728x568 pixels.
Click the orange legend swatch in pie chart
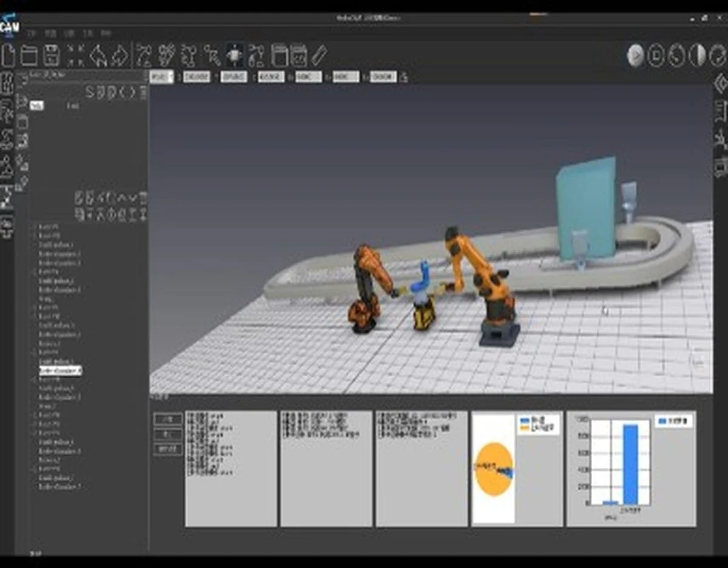[525, 427]
